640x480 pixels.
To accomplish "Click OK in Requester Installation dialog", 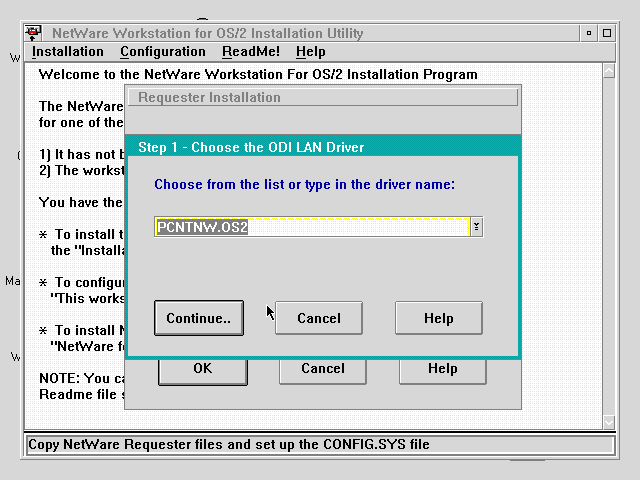I will pos(203,372).
